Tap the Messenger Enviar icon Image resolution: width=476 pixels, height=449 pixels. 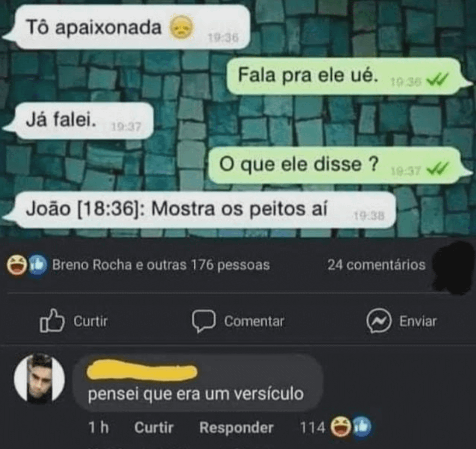[x=379, y=321]
